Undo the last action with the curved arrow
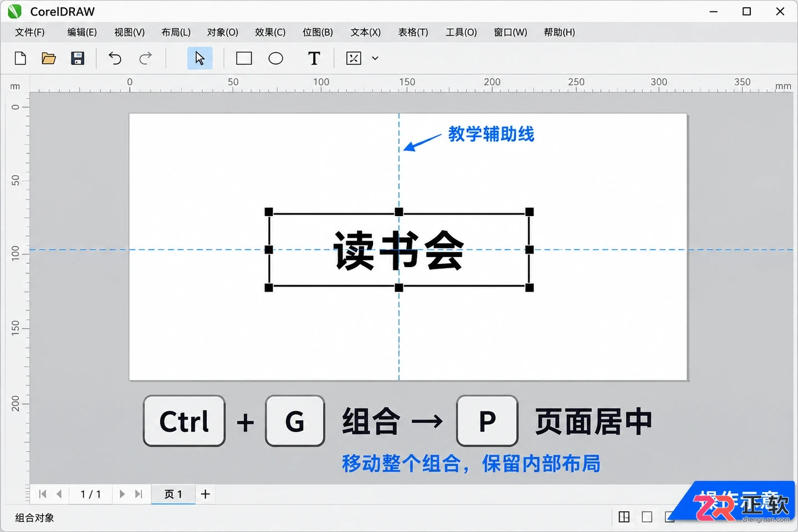Viewport: 798px width, 532px height. point(115,58)
